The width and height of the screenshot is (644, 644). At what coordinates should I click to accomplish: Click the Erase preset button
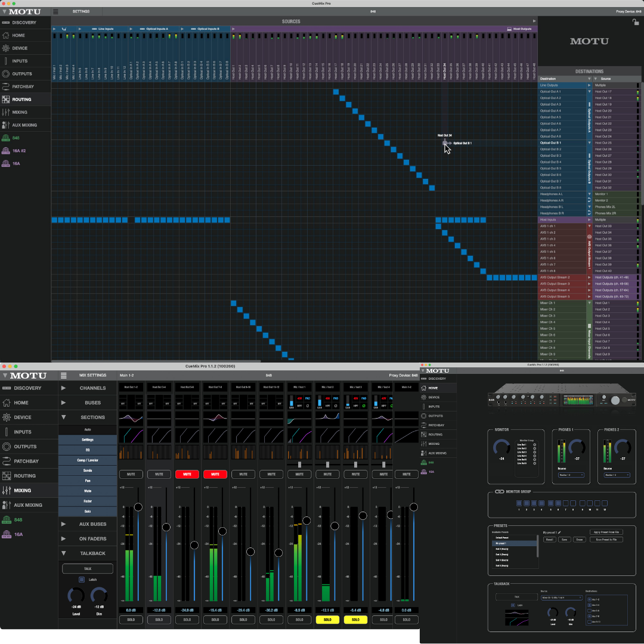tap(579, 540)
